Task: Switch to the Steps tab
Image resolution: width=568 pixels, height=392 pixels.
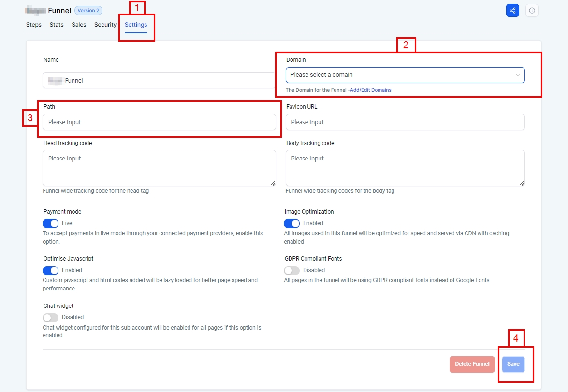Action: tap(34, 25)
